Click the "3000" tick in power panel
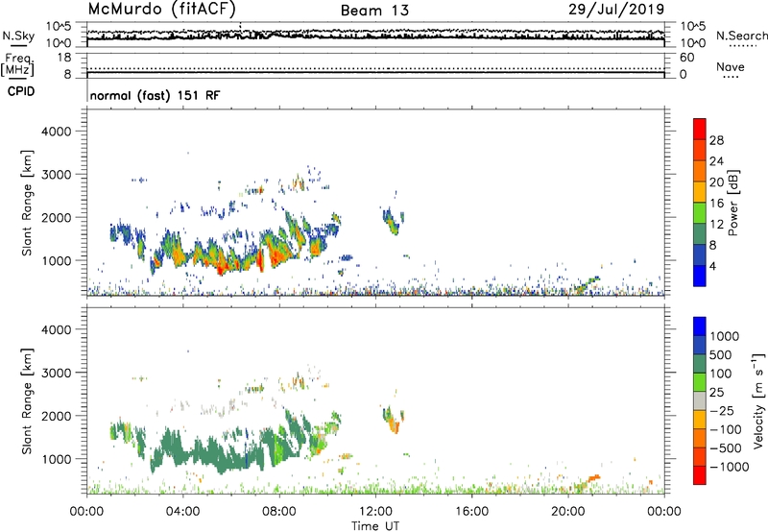This screenshot has width=768, height=532. [56, 175]
